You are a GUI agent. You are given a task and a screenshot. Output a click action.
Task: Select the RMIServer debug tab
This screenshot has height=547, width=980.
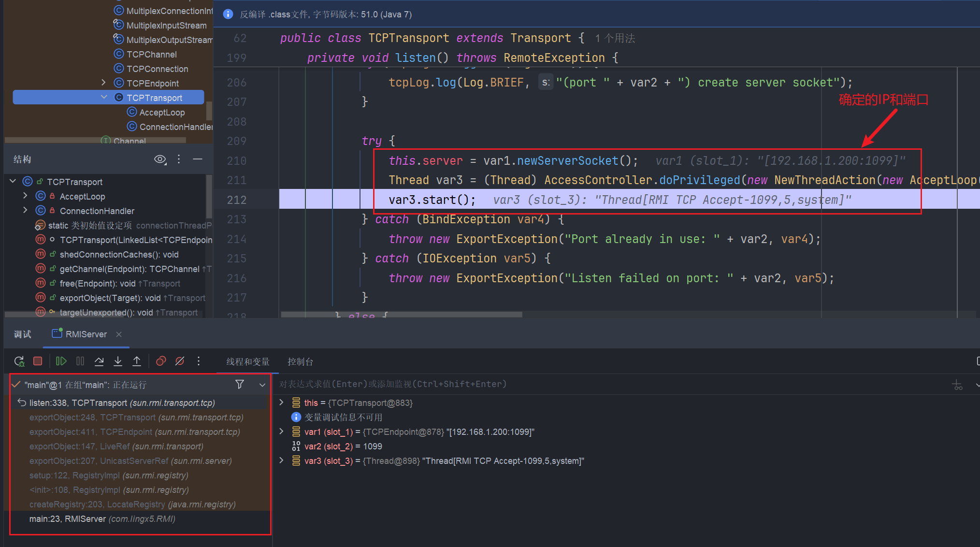[x=86, y=334]
